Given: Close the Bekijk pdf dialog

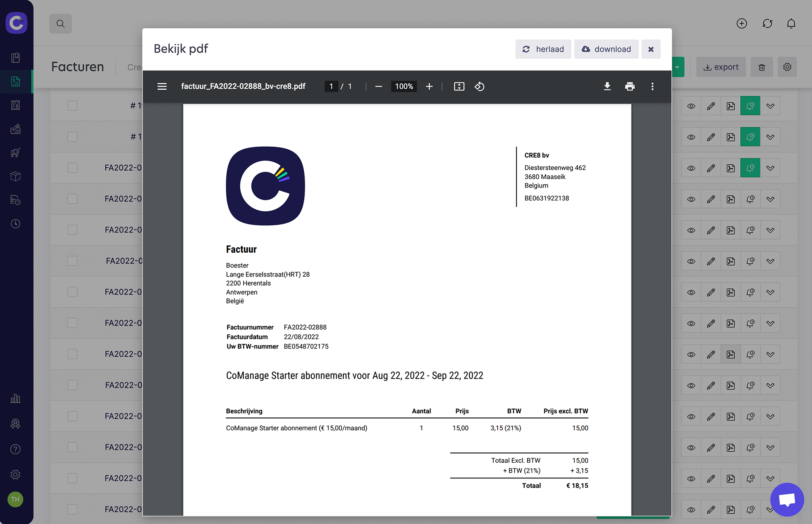Looking at the screenshot, I should point(651,49).
